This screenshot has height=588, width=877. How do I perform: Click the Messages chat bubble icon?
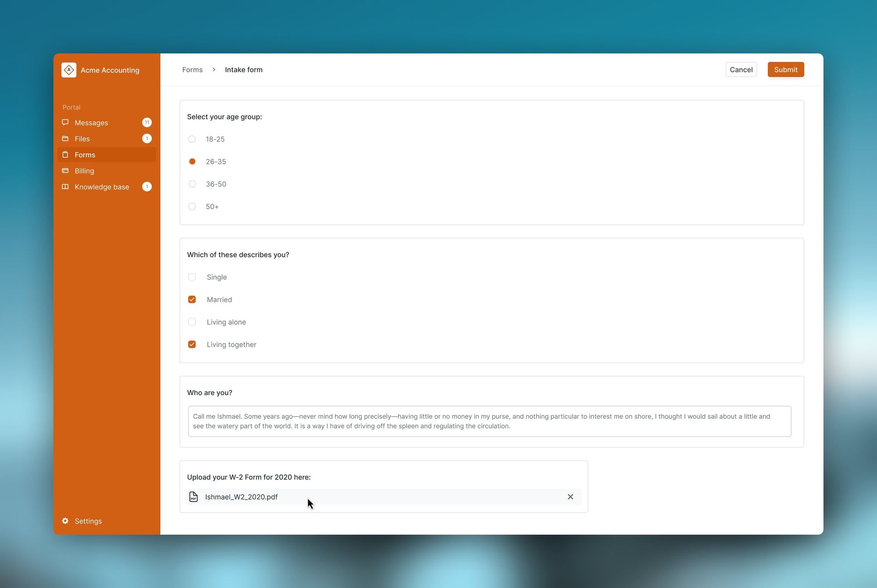click(65, 122)
